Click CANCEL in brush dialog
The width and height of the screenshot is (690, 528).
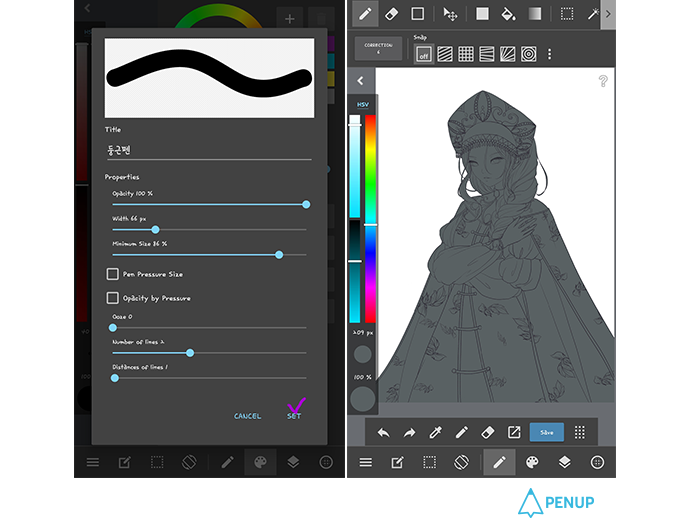(x=247, y=416)
